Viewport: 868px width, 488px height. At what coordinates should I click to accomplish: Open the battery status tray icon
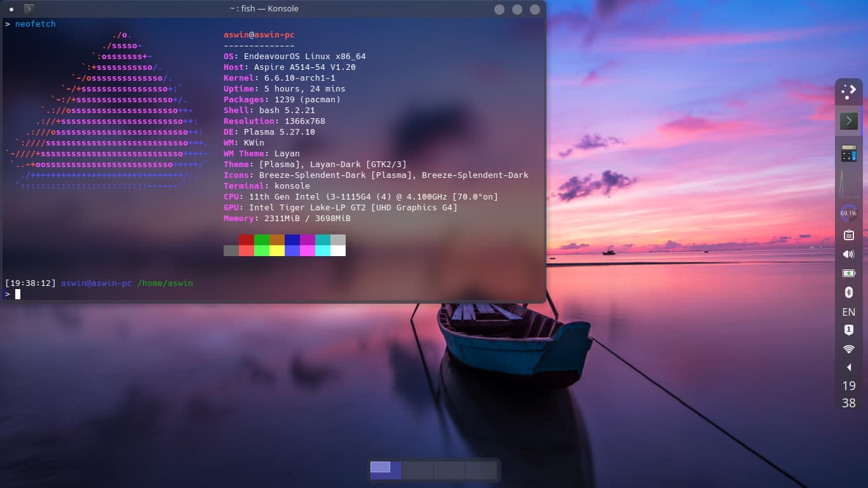(848, 273)
